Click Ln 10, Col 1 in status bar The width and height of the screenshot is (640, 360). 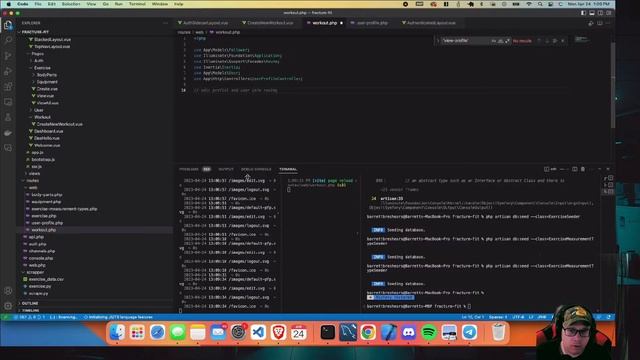click(x=473, y=317)
